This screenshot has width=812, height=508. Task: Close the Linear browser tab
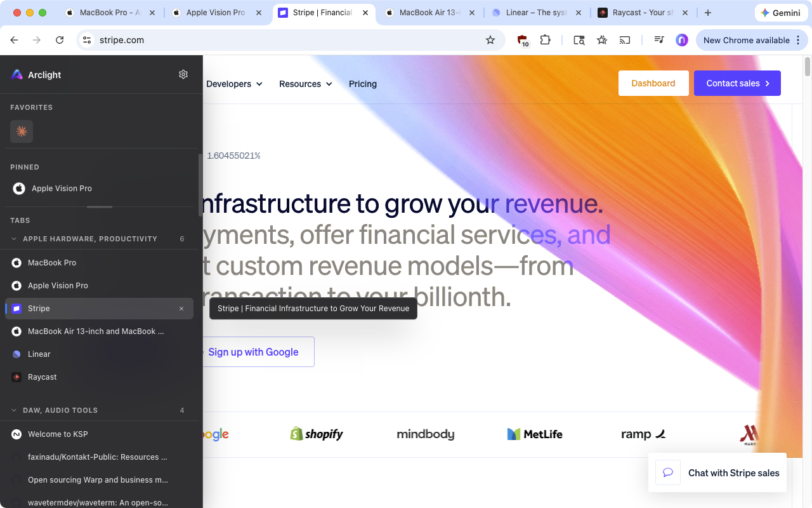578,13
